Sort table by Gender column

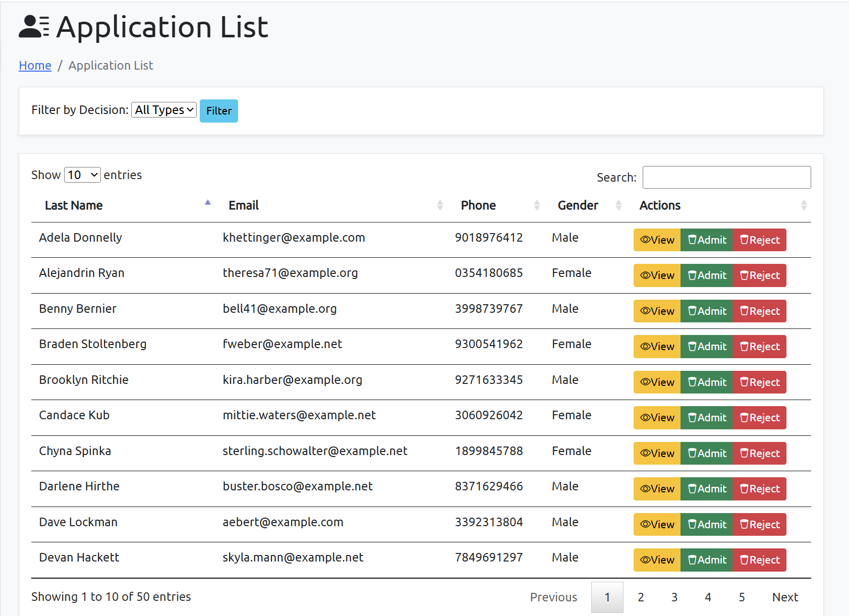[578, 205]
